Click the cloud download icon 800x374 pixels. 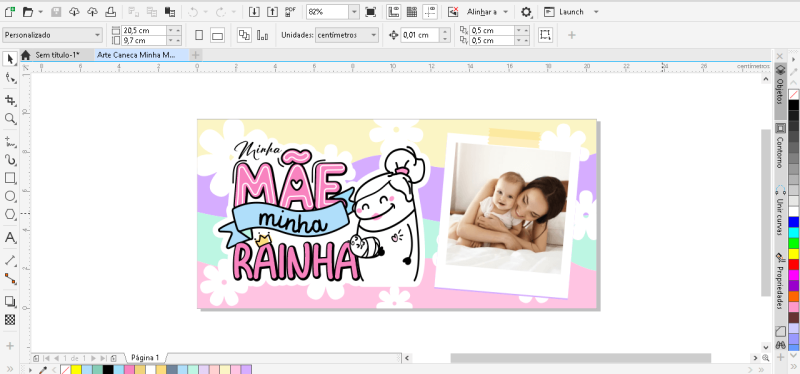(x=74, y=12)
